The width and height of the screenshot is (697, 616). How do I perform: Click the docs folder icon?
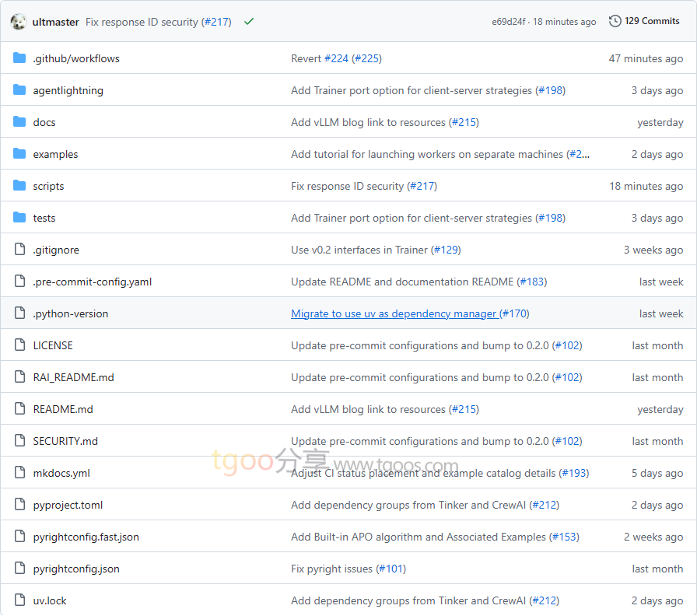(19, 122)
